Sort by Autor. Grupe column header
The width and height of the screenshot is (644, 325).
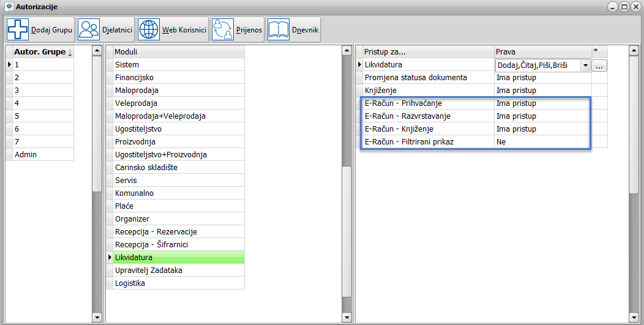(43, 52)
